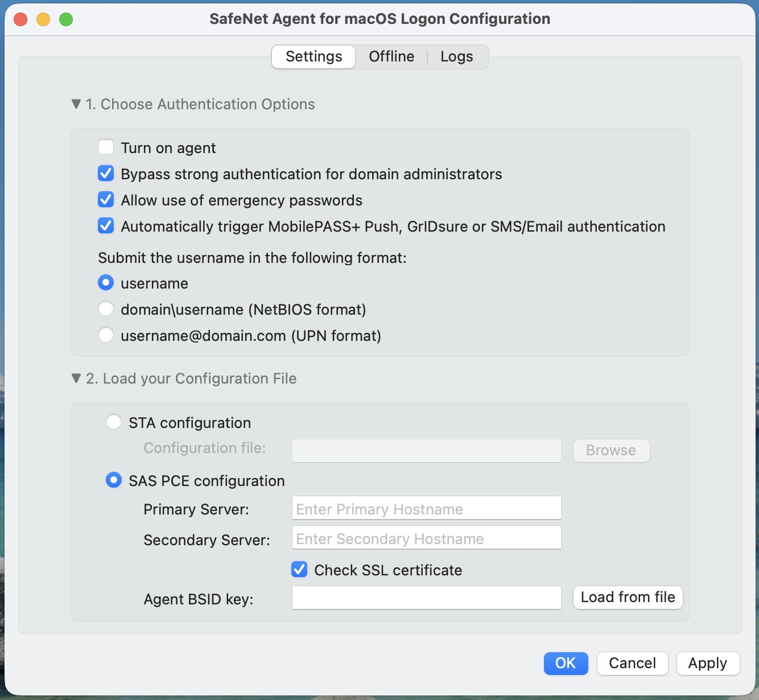Focus the Primary Server hostname field

tap(427, 508)
